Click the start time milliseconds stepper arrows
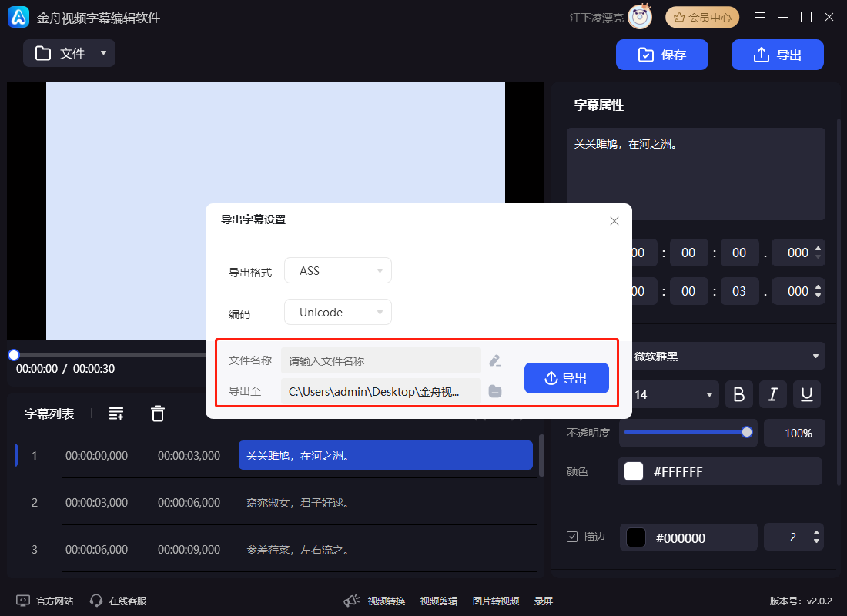Viewport: 847px width, 616px height. [818, 253]
